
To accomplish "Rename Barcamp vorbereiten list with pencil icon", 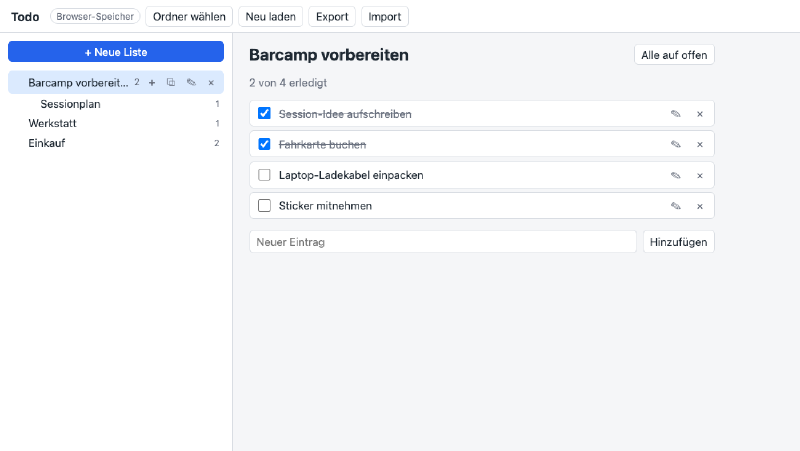I will point(191,83).
